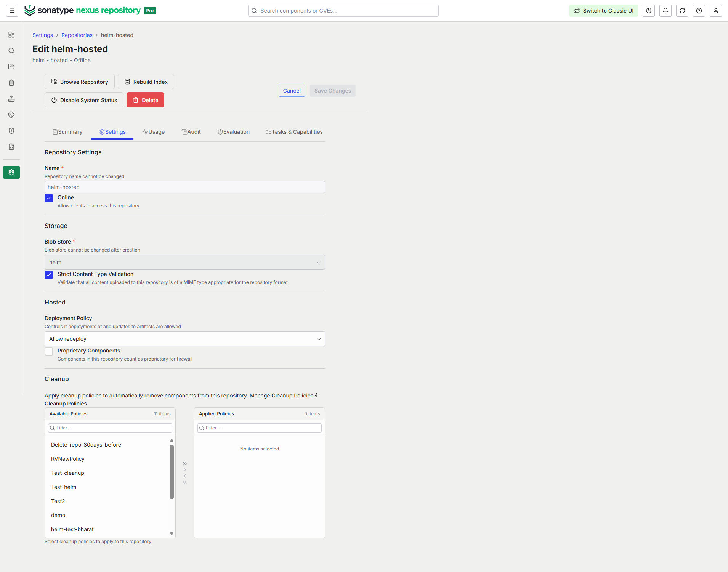728x572 pixels.
Task: Click the Browse Repository button
Action: (80, 82)
